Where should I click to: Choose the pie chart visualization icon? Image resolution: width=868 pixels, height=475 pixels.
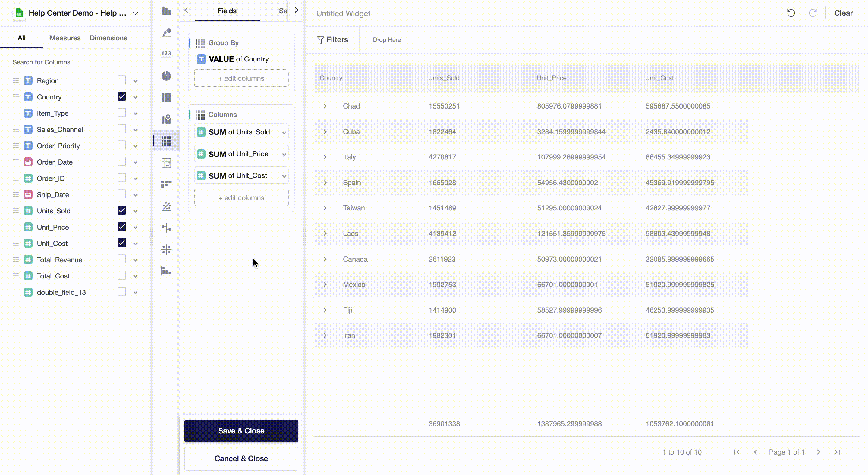coord(166,76)
